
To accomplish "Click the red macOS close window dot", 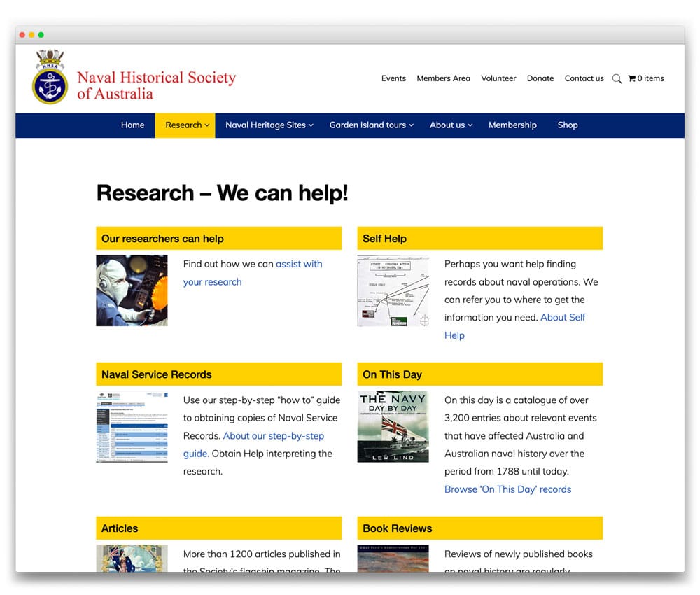I will [x=22, y=35].
